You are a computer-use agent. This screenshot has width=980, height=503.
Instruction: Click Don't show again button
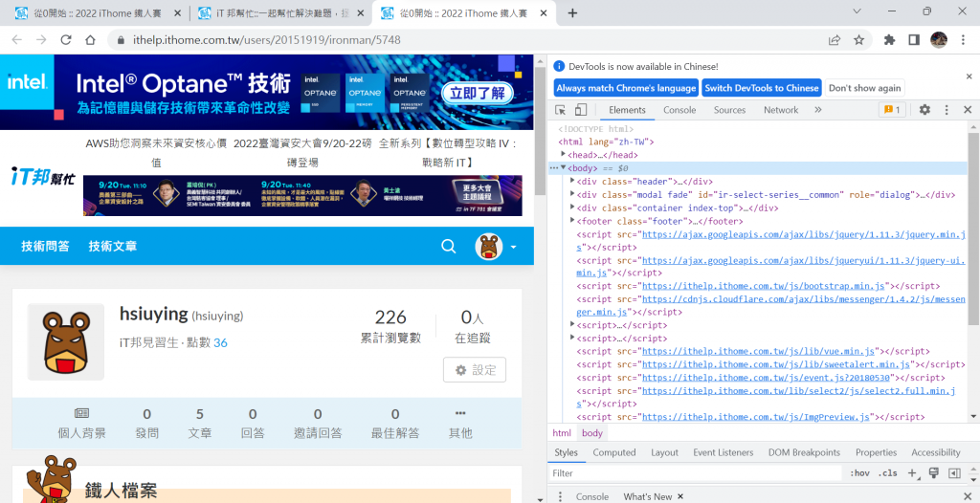click(x=864, y=88)
